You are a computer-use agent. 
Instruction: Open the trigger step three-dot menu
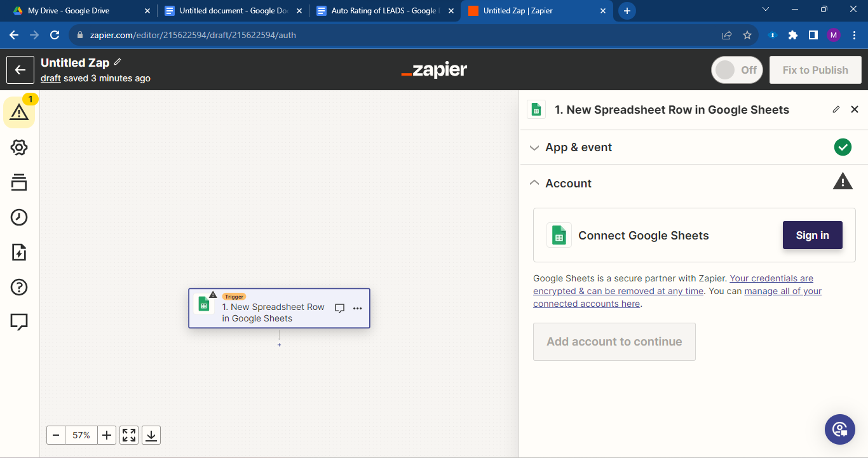pos(357,308)
